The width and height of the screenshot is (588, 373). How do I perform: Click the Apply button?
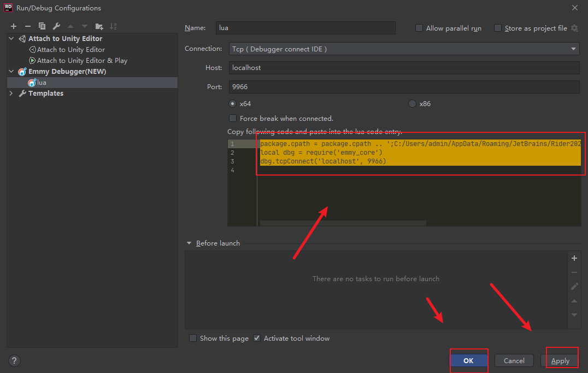pos(560,360)
